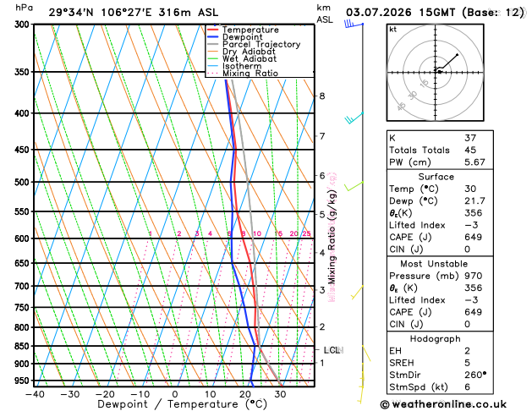Click the Surface CAPE (J) value 649

pyautogui.click(x=474, y=237)
